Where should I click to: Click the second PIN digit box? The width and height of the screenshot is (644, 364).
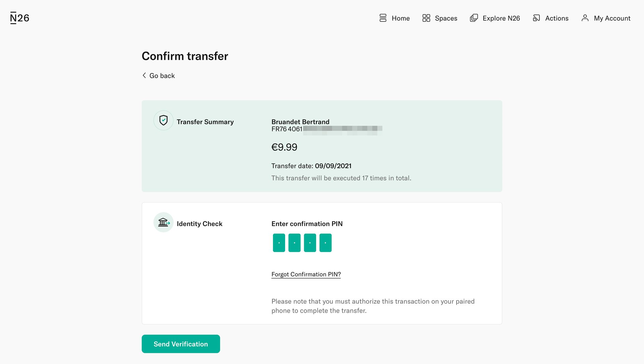294,242
